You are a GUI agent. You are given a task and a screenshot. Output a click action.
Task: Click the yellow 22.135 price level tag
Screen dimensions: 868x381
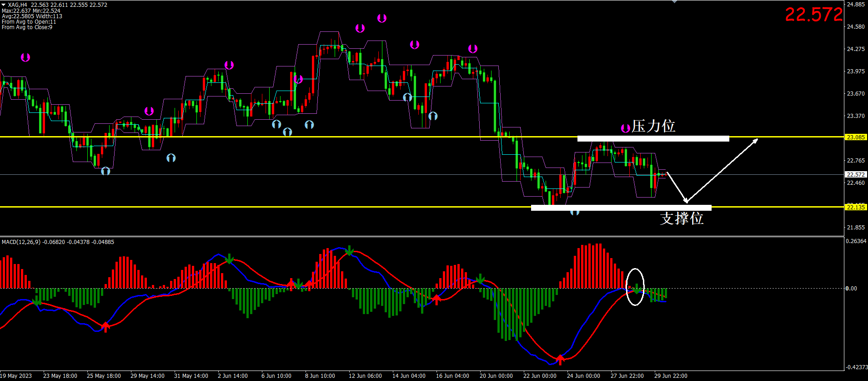click(855, 207)
